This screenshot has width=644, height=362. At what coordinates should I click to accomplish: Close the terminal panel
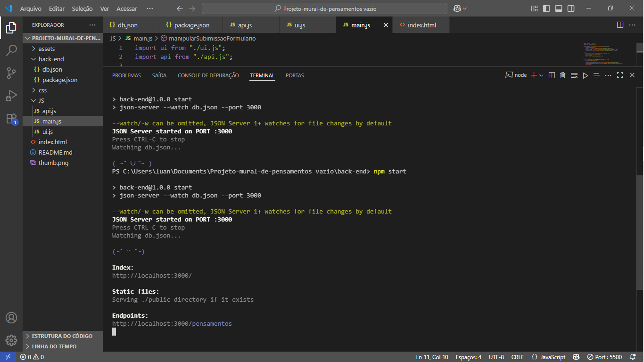click(632, 75)
